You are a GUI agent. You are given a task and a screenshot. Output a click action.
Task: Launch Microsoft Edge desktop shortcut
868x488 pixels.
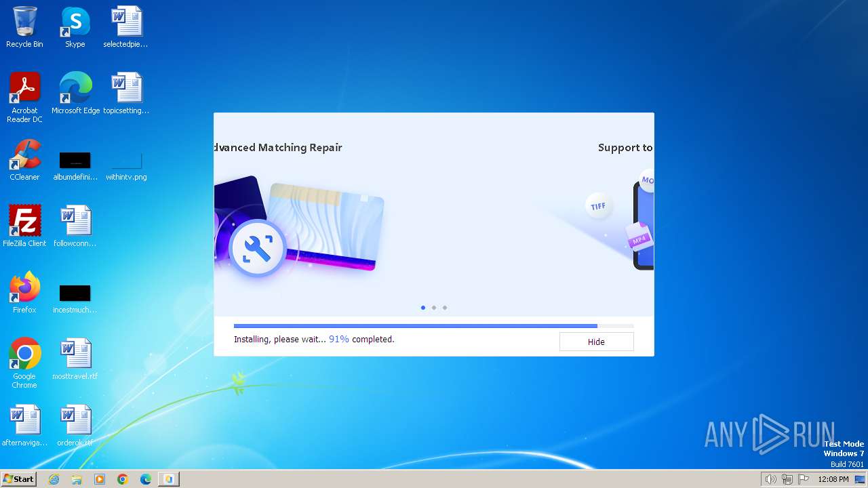pyautogui.click(x=75, y=94)
